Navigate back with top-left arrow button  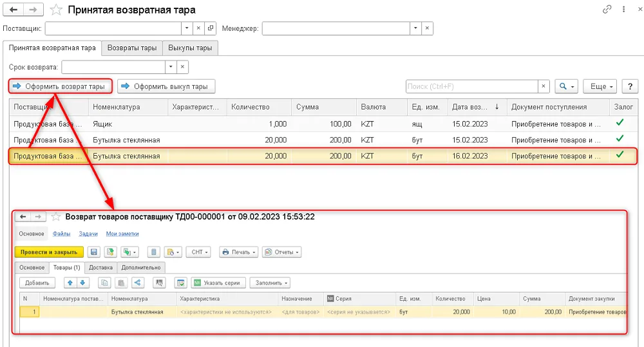pyautogui.click(x=13, y=10)
